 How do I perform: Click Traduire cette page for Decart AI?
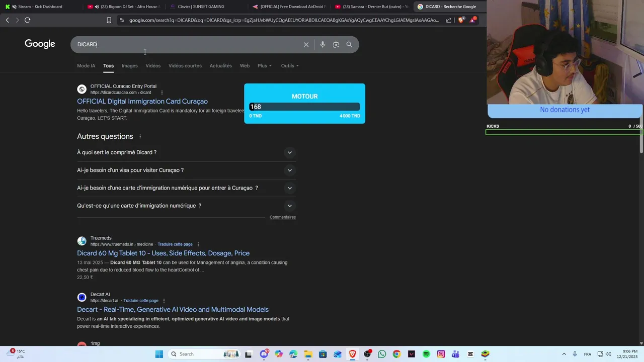tap(141, 301)
